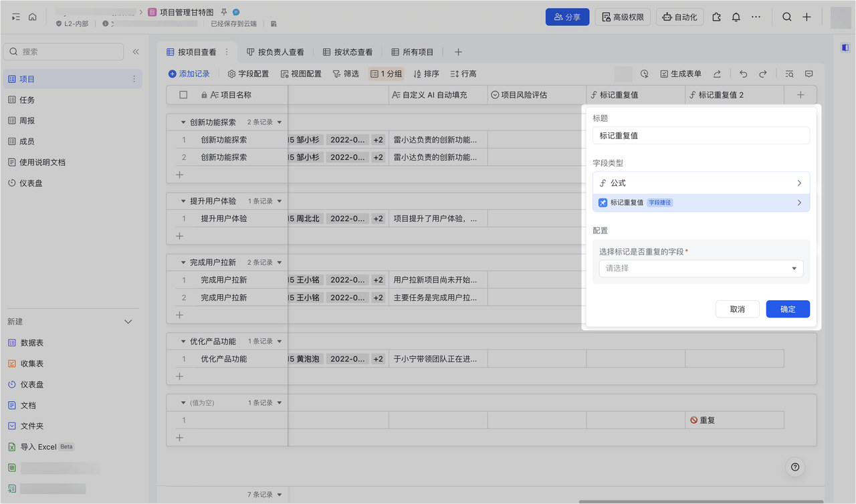Open 高级权限 settings

[x=623, y=17]
